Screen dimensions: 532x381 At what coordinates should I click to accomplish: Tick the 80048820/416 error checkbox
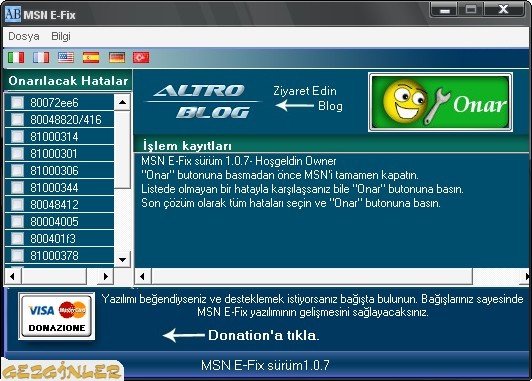tap(17, 119)
